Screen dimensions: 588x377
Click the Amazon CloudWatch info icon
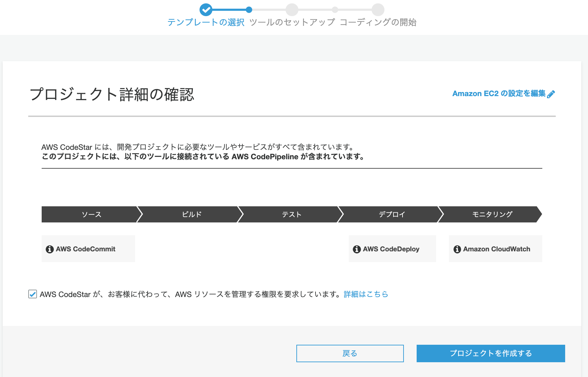click(457, 249)
